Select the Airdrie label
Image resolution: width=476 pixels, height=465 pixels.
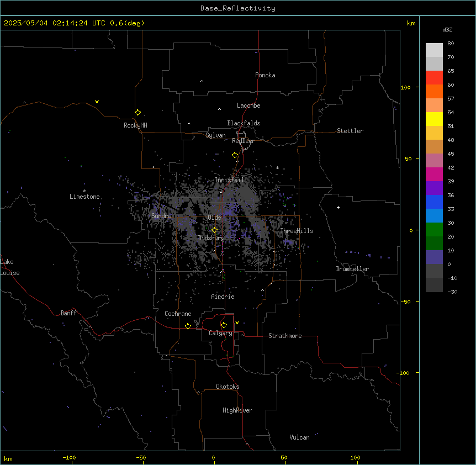[x=223, y=297]
